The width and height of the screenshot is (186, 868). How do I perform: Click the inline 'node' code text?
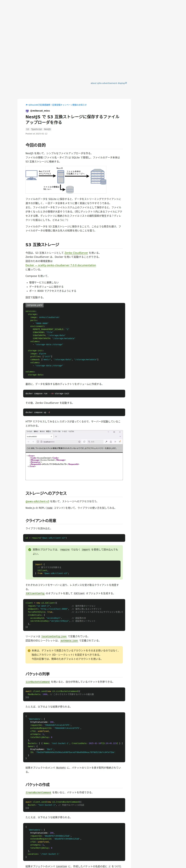pos(50,508)
